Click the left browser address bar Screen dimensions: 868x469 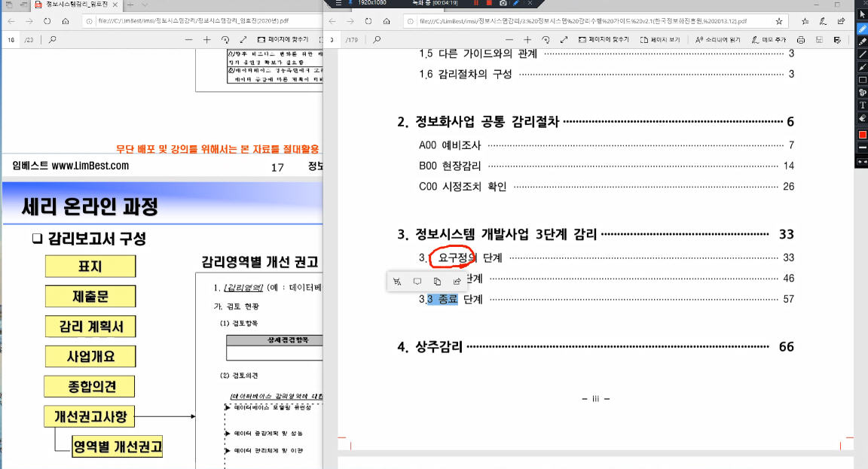coord(202,21)
